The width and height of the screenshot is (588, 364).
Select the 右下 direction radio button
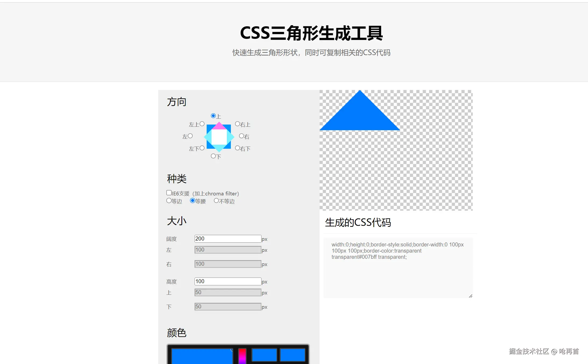point(237,148)
